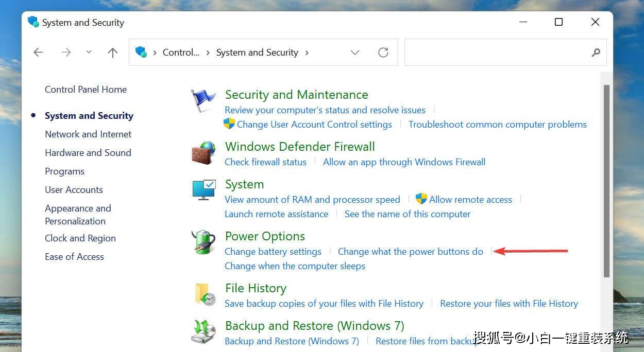Click Allow an app through Windows Firewall
The width and height of the screenshot is (644, 352).
click(404, 162)
